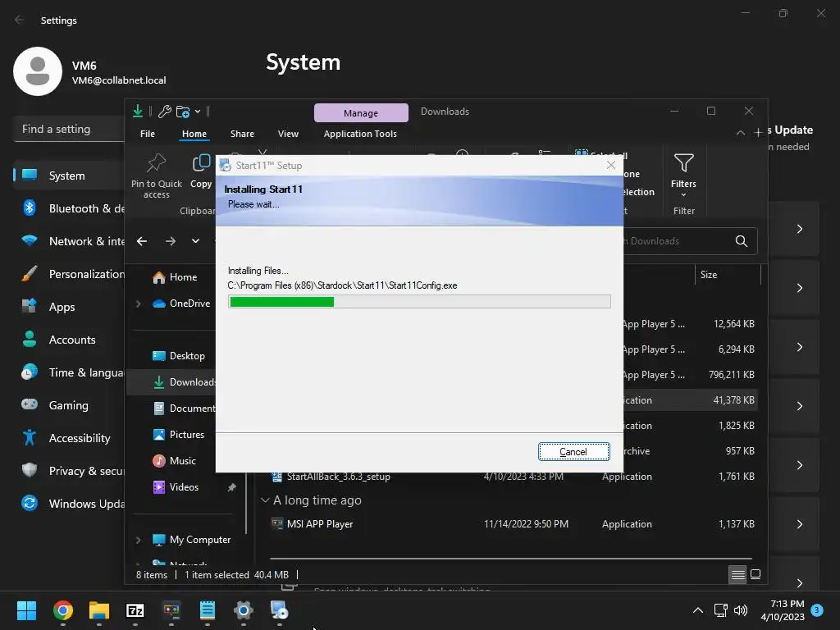Image resolution: width=840 pixels, height=630 pixels.
Task: Open Privacy & security settings
Action: click(x=70, y=471)
